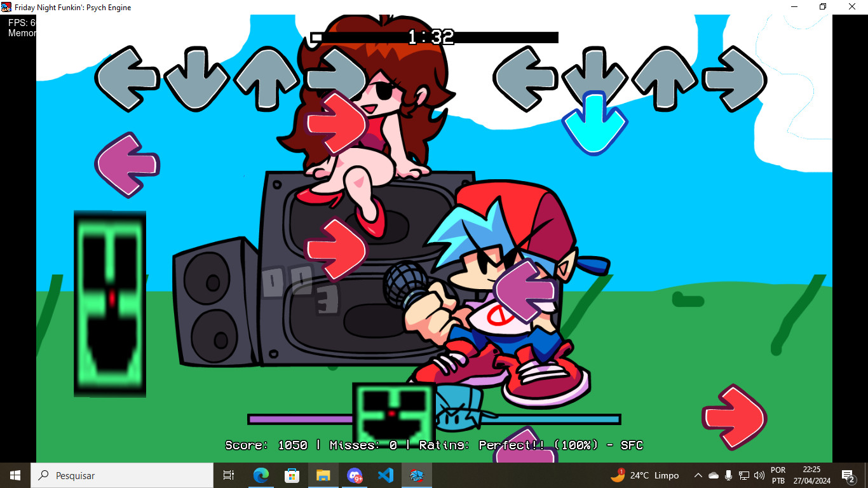The image size is (868, 488).
Task: Open the notification center icon
Action: click(x=848, y=475)
